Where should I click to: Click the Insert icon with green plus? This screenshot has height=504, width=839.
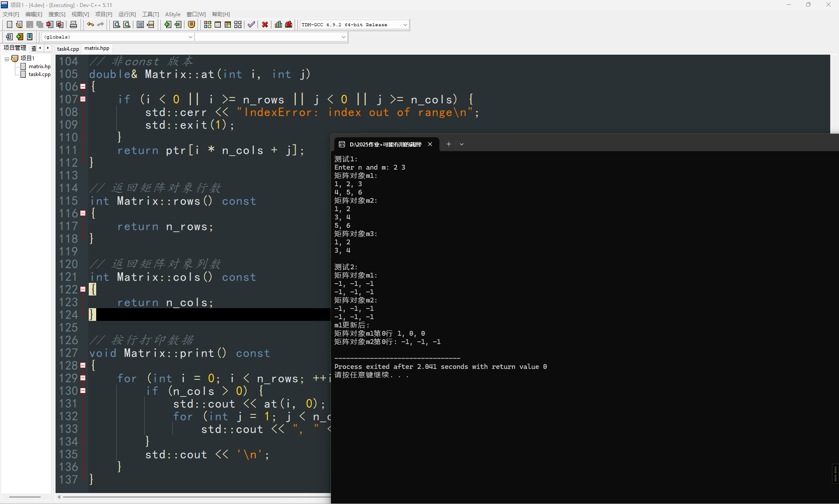[20, 37]
